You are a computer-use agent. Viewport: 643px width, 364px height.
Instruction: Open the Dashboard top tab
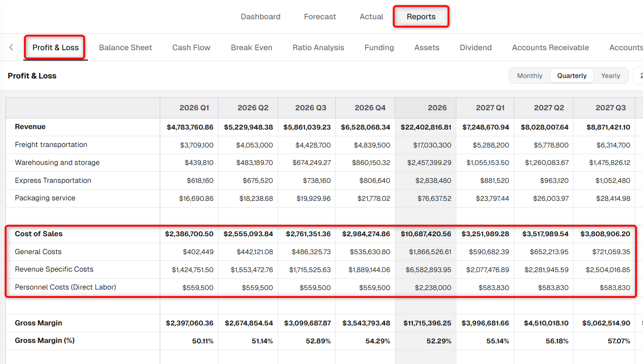click(x=261, y=17)
